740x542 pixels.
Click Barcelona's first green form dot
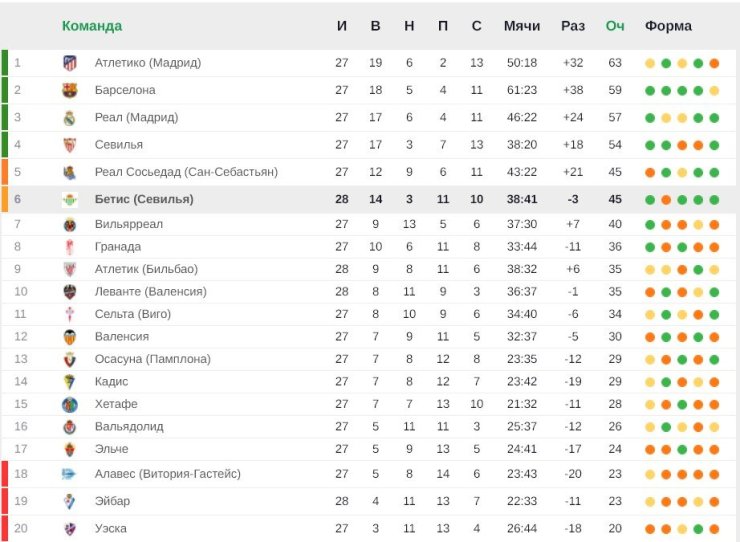(650, 91)
